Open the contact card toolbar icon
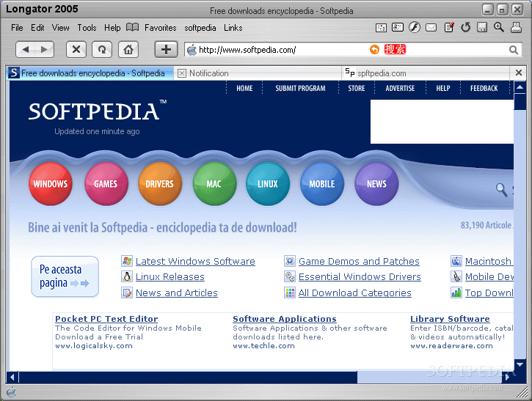This screenshot has height=401, width=532. (397, 27)
